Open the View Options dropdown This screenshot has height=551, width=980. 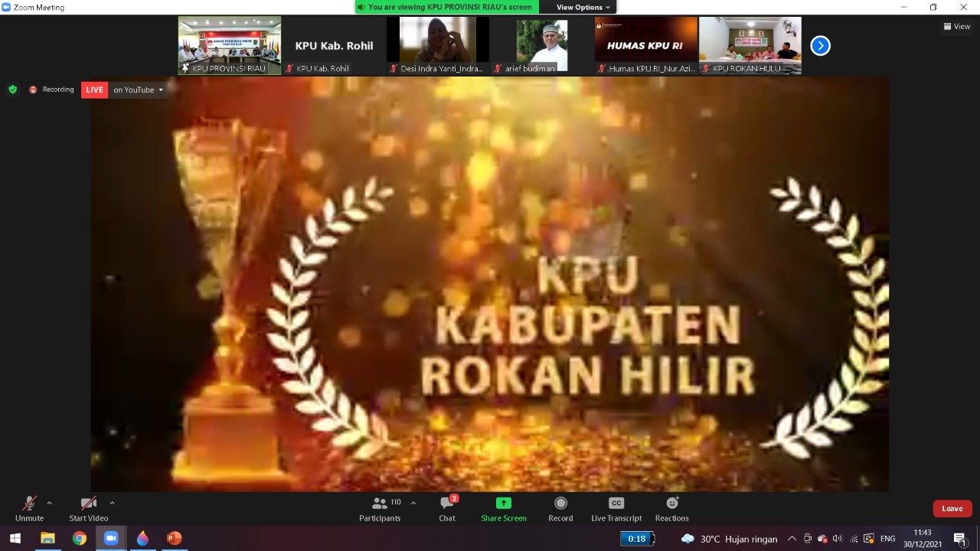(583, 7)
